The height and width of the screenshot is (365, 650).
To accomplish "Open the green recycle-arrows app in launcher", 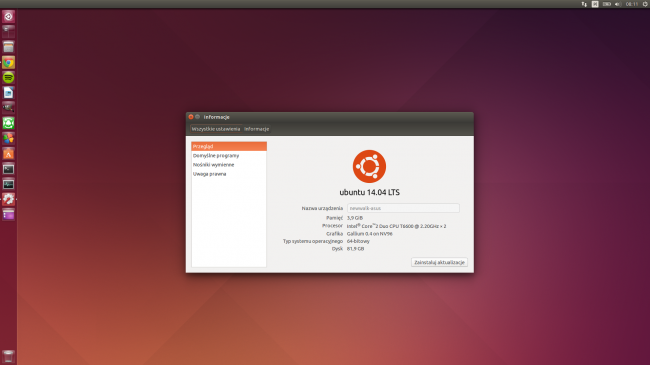I will [x=8, y=123].
